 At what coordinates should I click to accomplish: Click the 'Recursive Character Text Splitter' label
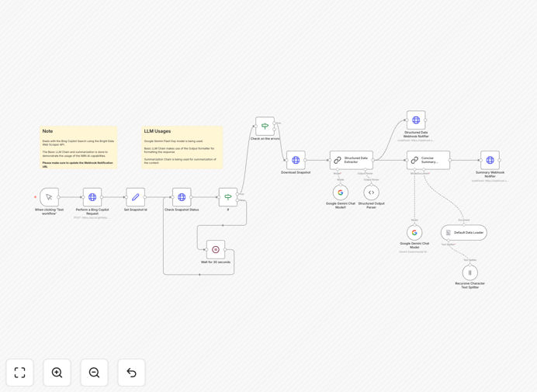click(x=470, y=286)
